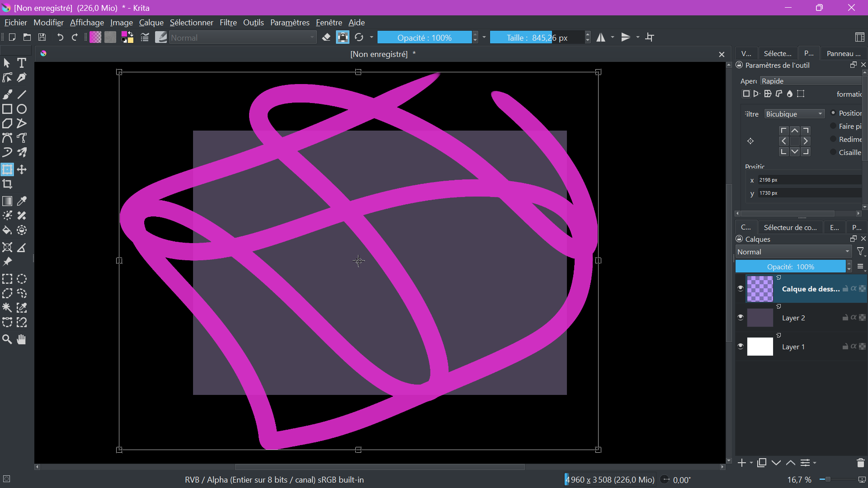
Task: Toggle visibility of Calque de dessin layer
Action: tap(741, 289)
